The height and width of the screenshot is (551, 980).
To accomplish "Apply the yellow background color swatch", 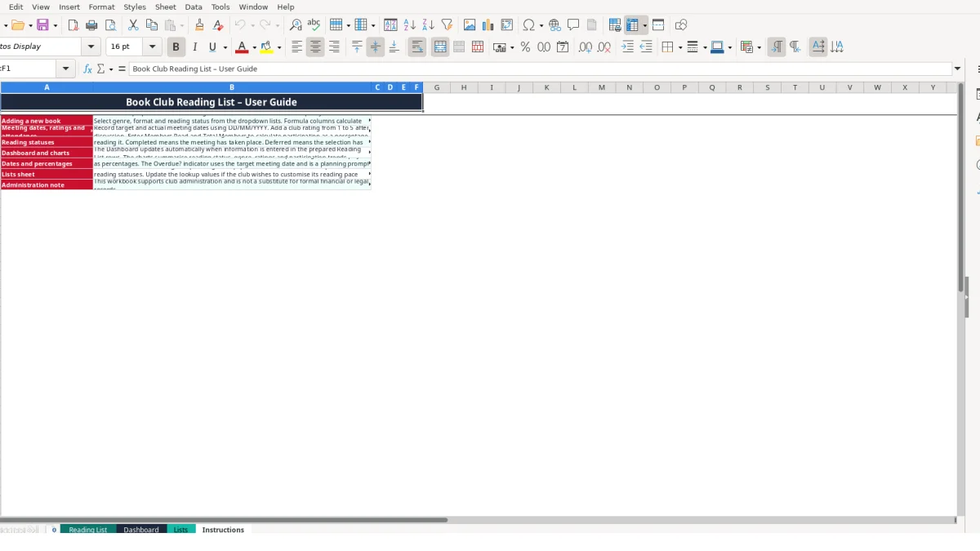I will click(266, 47).
